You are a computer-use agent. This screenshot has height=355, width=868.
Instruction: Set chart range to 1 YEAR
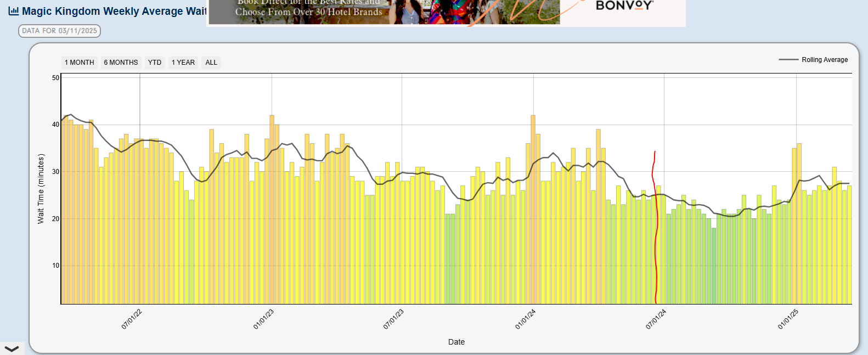click(183, 63)
